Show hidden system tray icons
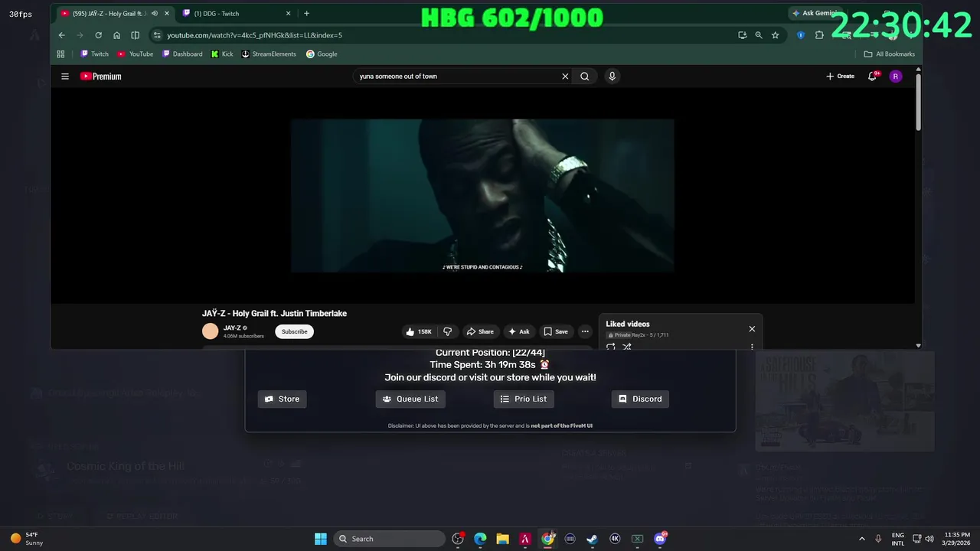 coord(861,539)
